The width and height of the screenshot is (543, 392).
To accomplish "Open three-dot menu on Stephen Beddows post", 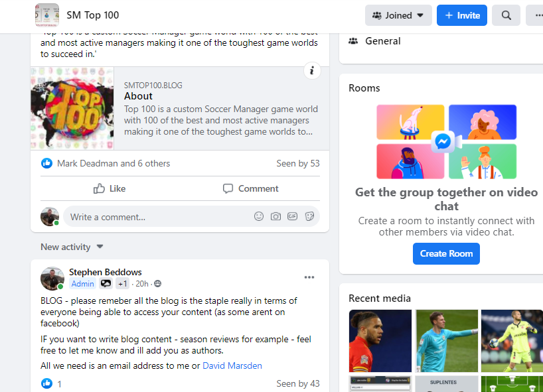I will pyautogui.click(x=309, y=277).
